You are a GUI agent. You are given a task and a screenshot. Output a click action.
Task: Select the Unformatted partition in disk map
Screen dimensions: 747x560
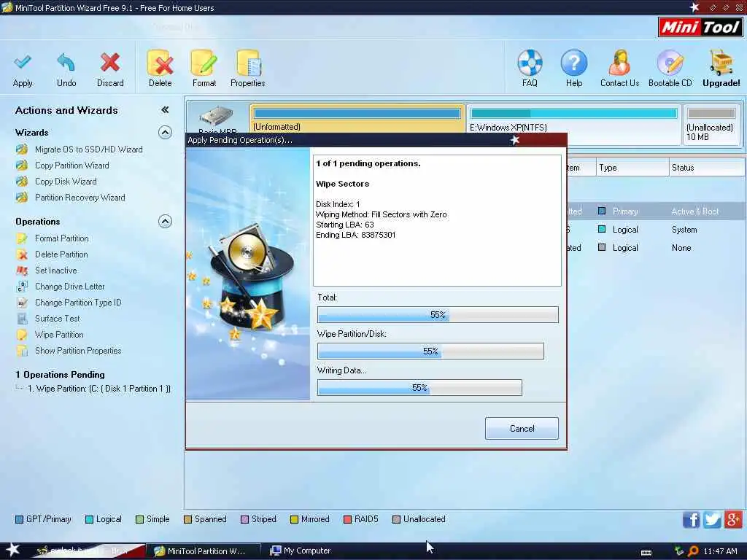[357, 119]
